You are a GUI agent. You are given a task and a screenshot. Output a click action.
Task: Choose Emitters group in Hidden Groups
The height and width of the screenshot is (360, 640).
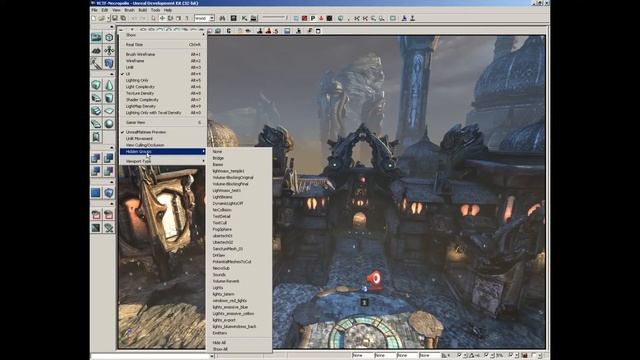[240, 333]
